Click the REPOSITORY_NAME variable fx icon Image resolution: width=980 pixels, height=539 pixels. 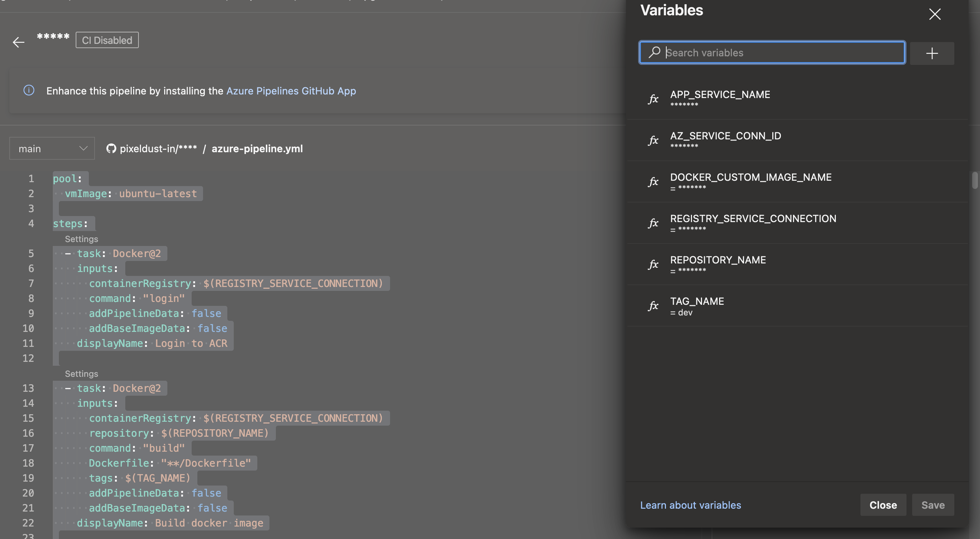[653, 264]
